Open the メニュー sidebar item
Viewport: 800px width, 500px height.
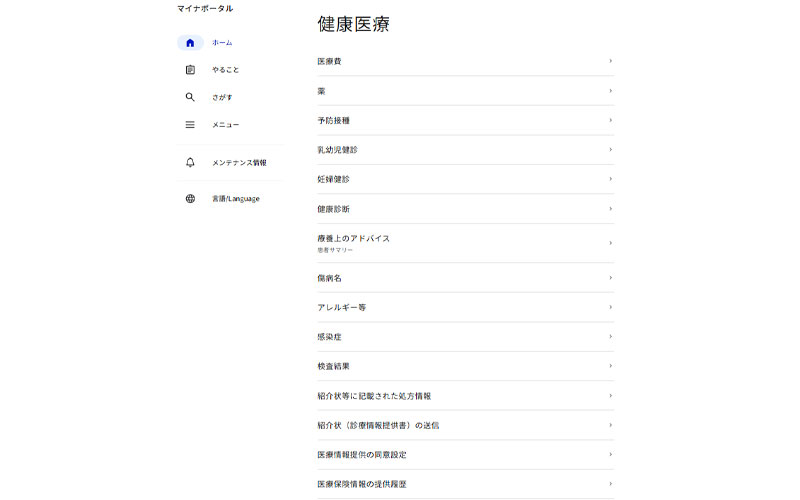[230, 124]
